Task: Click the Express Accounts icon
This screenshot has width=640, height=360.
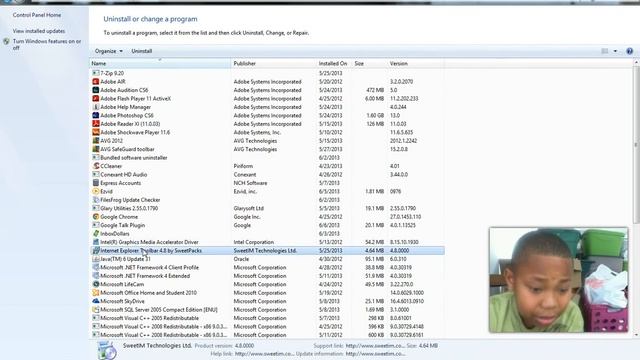Action: coord(96,183)
